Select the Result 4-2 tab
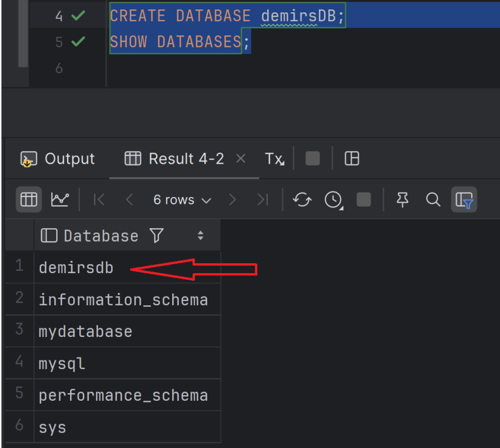Screen dimensions: 500x448 click(175, 159)
